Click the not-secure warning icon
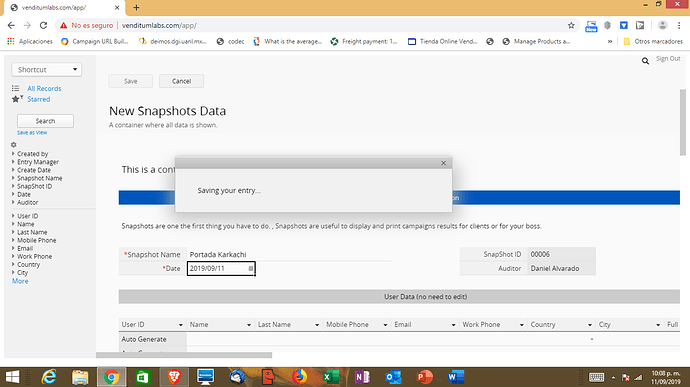 pyautogui.click(x=64, y=26)
